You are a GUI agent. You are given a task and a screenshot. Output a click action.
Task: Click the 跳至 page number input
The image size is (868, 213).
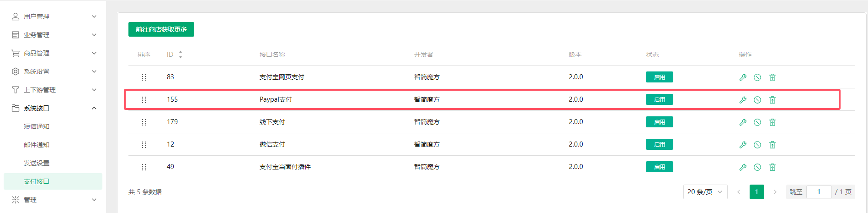point(819,192)
